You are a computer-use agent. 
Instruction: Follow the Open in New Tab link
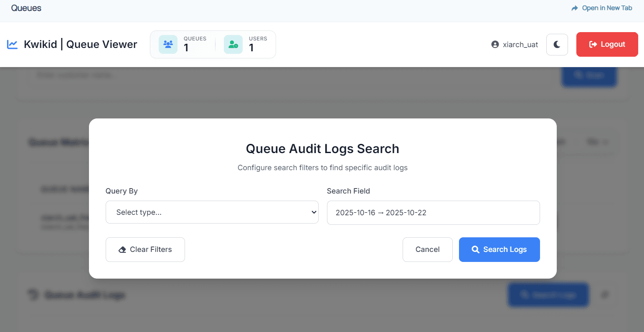606,8
